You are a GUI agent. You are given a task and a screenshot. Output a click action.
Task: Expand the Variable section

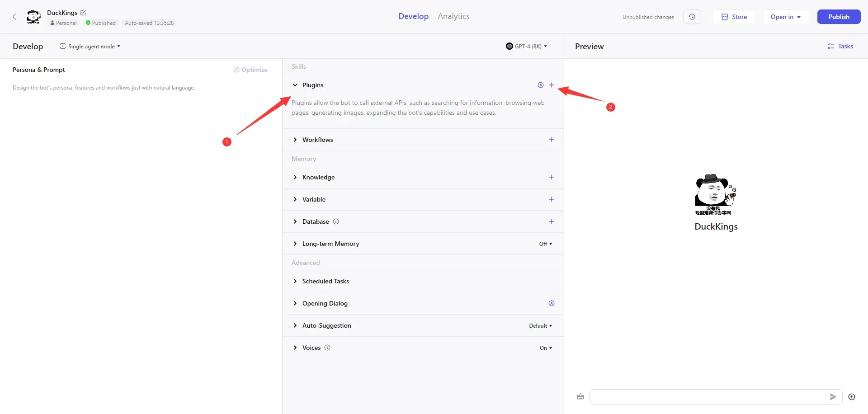coord(295,199)
